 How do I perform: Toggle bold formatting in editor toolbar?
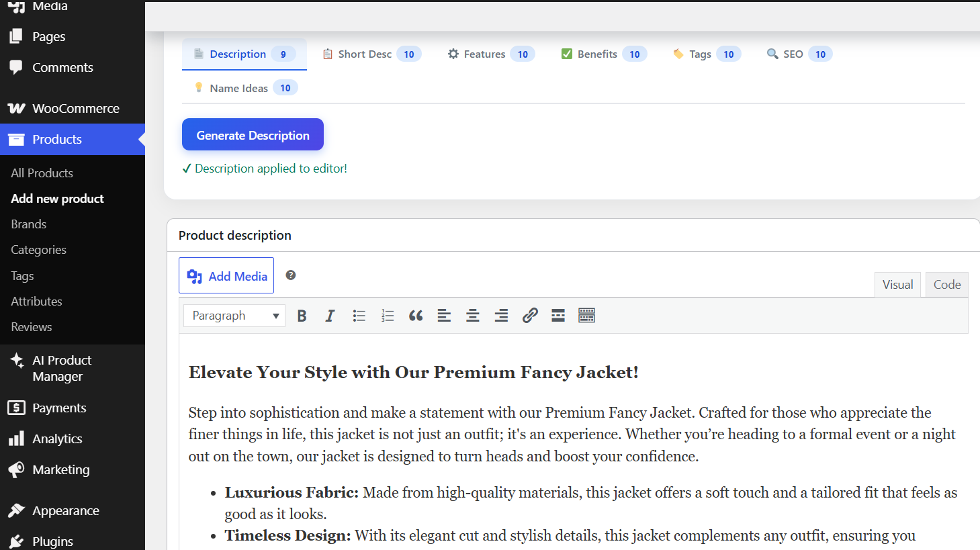[x=302, y=316]
